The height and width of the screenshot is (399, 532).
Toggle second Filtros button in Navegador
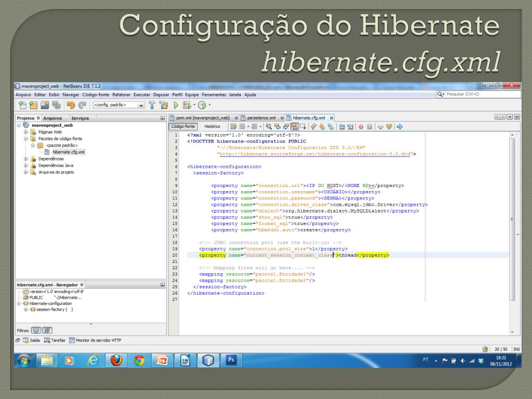tap(47, 330)
